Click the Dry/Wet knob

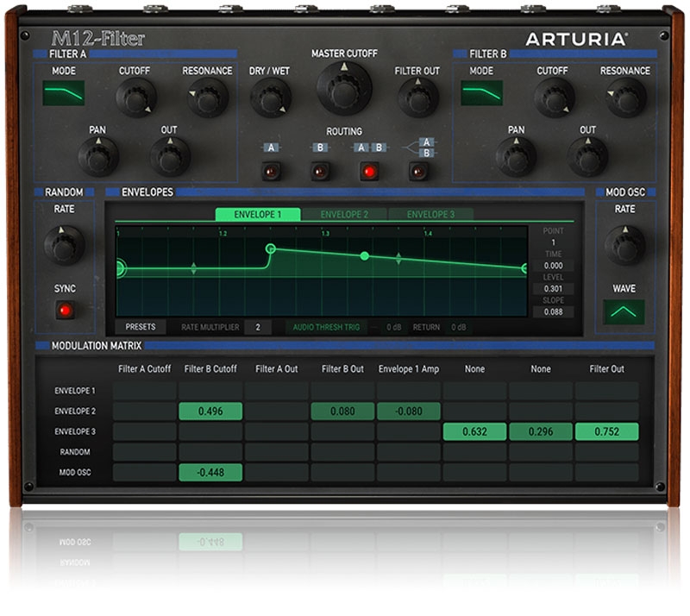point(271,98)
